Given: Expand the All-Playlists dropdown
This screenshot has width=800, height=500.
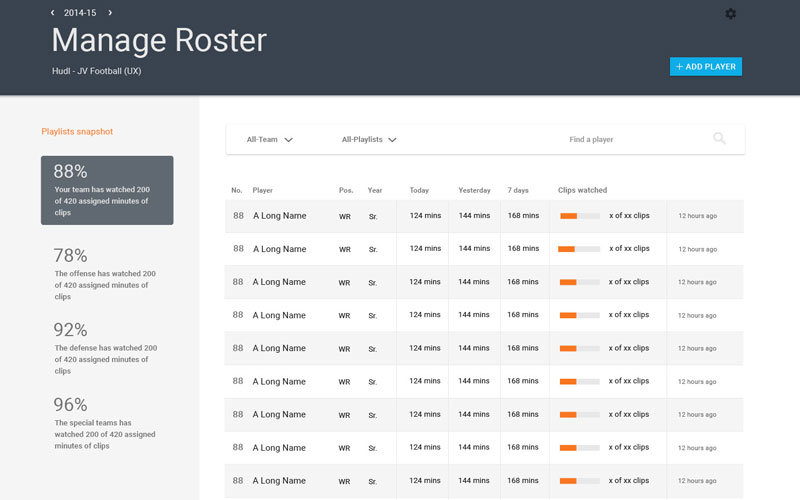Looking at the screenshot, I should [369, 140].
